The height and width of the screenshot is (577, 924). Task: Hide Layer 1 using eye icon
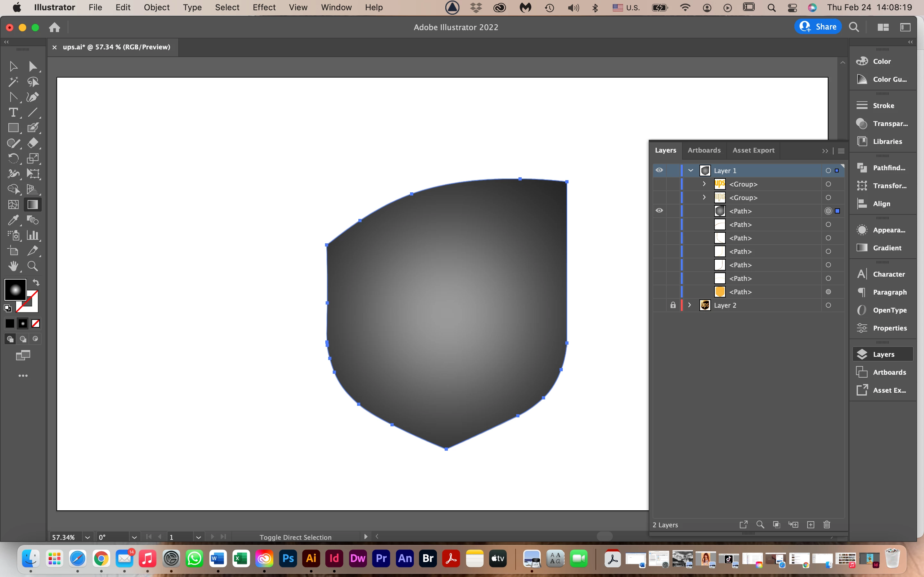[x=659, y=170]
